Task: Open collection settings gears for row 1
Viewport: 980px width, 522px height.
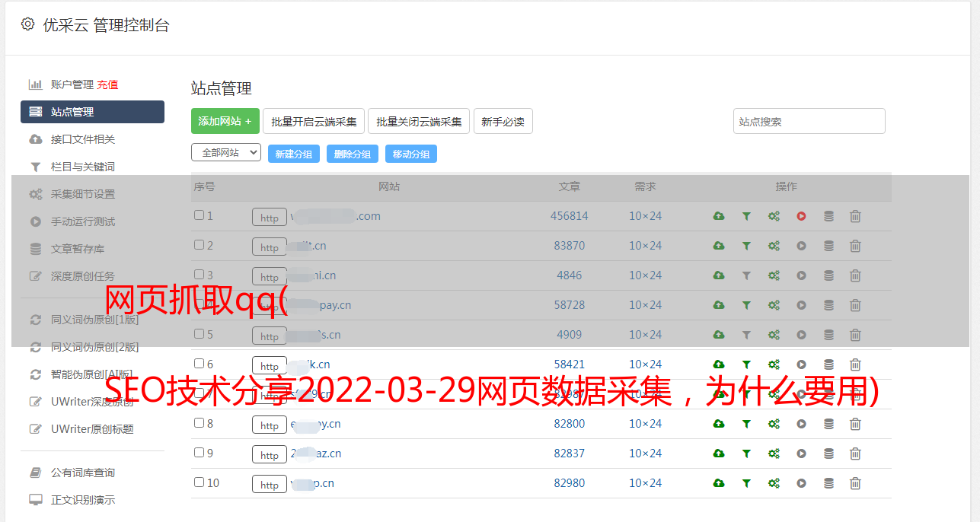Action: pyautogui.click(x=774, y=216)
